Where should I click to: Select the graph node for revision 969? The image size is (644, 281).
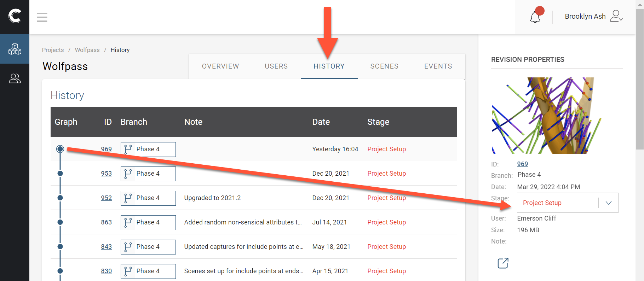point(60,149)
